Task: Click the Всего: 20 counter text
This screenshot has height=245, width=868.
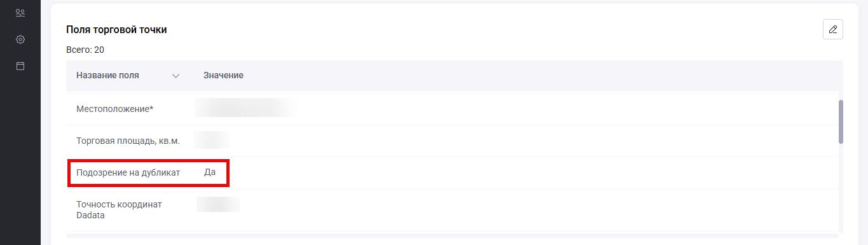Action: 85,50
